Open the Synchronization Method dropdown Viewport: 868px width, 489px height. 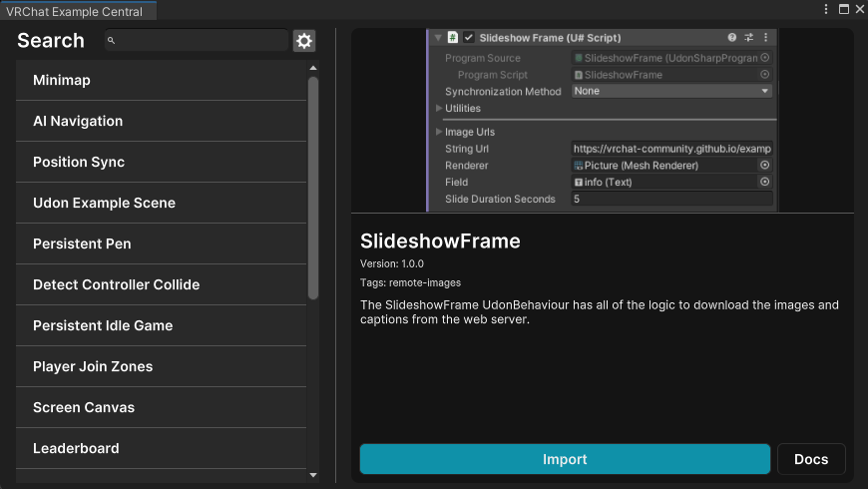[x=671, y=91]
